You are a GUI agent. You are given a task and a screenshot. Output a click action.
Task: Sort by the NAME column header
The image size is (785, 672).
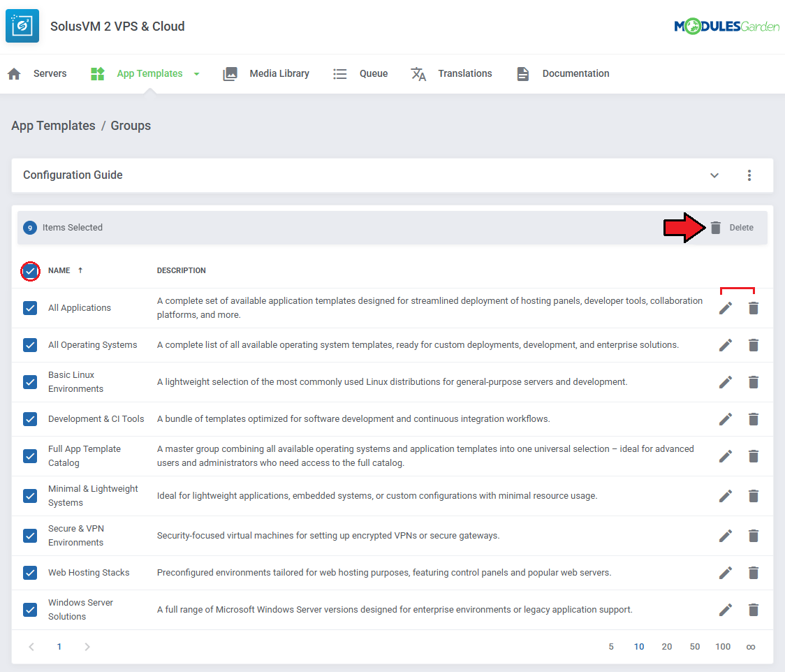tap(59, 270)
